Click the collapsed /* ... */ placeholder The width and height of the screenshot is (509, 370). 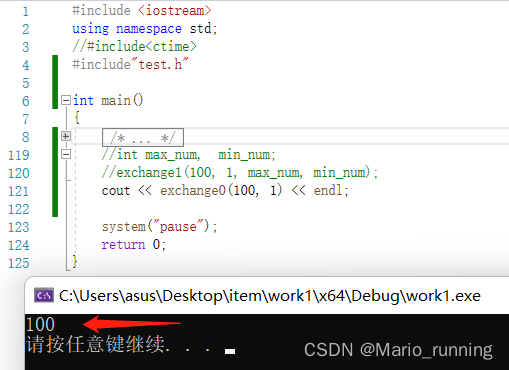point(143,137)
